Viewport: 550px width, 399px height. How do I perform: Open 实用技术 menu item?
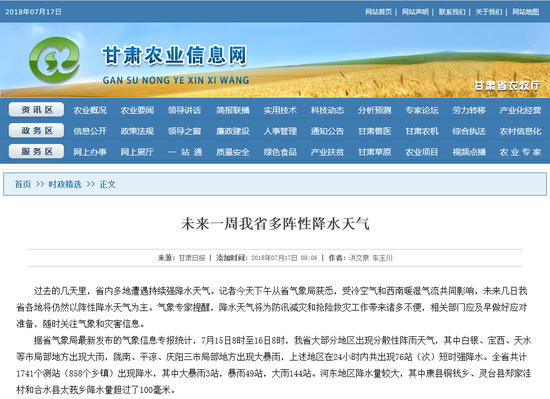pos(280,110)
